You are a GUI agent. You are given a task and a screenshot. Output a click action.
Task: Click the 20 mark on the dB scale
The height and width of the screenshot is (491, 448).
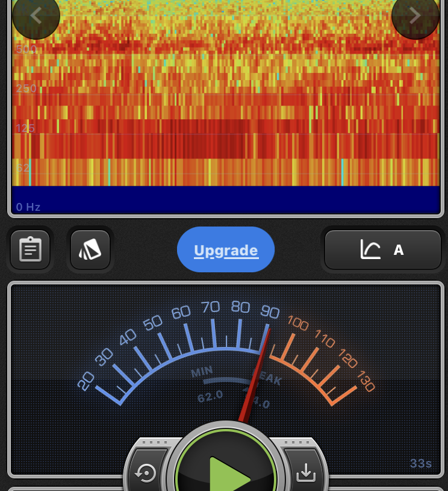[86, 381]
